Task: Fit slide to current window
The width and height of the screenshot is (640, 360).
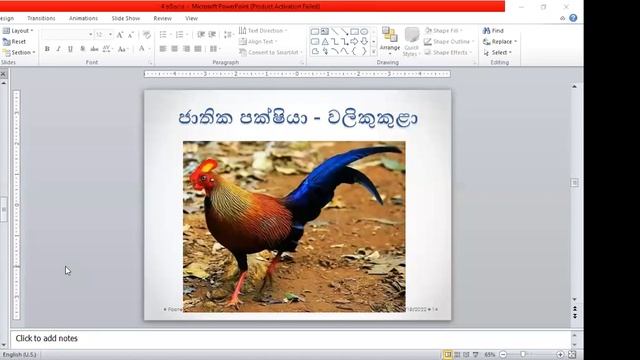Action: (x=572, y=355)
